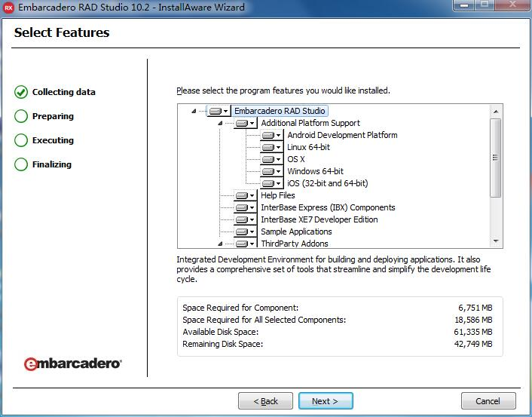The width and height of the screenshot is (532, 417).
Task: Open install-state dropdown for Additional Platform Support
Action: [246, 123]
